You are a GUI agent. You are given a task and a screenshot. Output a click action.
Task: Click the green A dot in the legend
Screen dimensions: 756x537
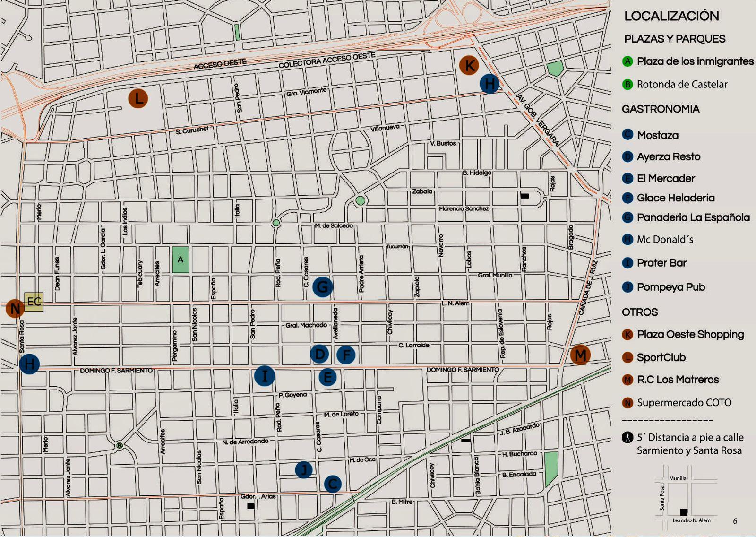pos(627,61)
